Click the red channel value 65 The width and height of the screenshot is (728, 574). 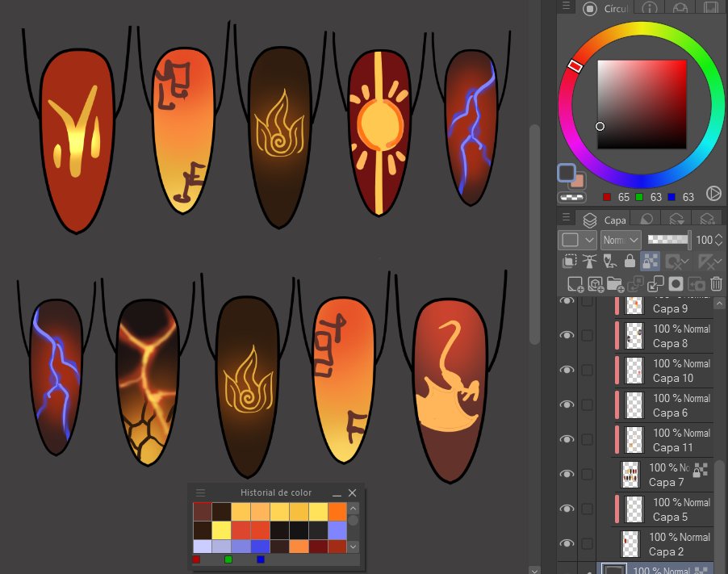click(624, 197)
